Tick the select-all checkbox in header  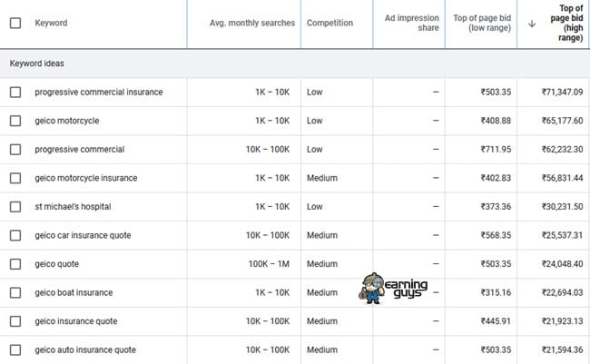(15, 23)
